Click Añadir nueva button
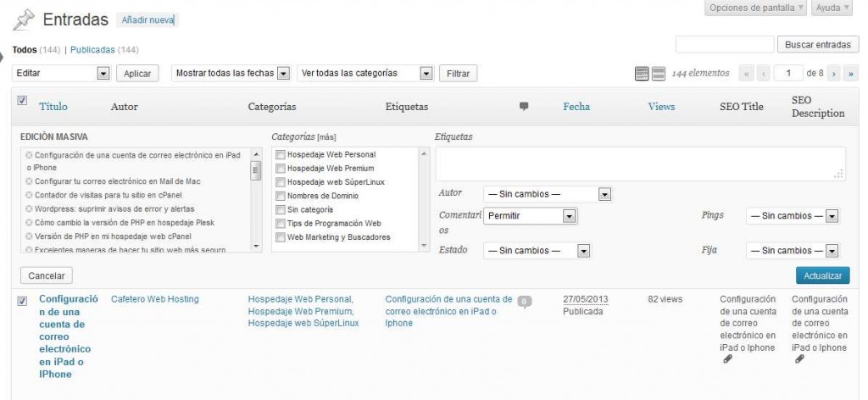 coord(147,20)
